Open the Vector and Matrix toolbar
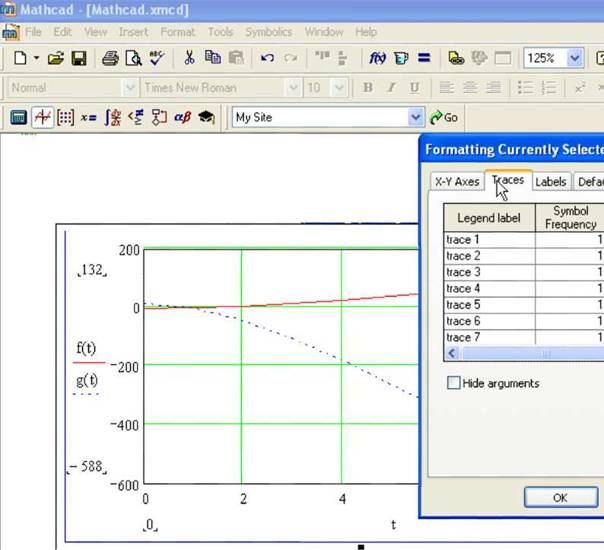Screen dimensions: 604x550 [x=65, y=117]
